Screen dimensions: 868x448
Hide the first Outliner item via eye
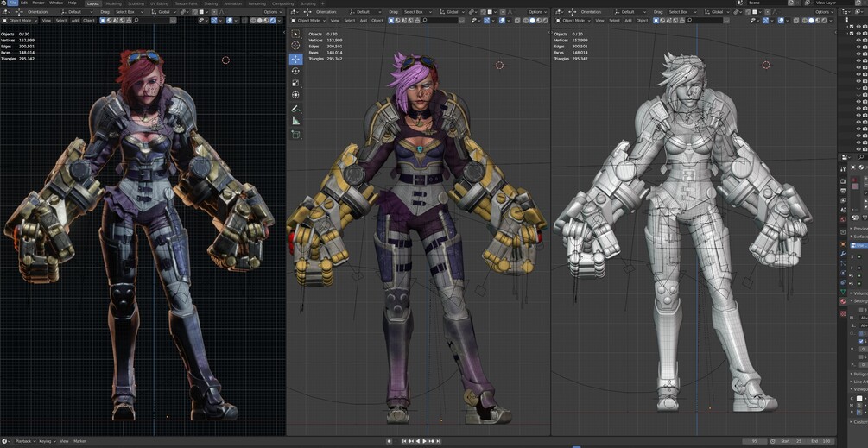pos(858,27)
